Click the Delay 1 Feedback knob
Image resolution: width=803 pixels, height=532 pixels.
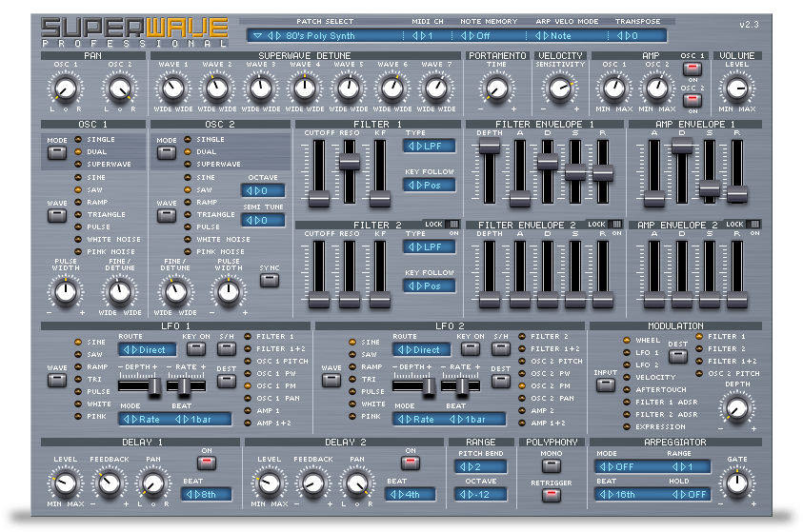coord(108,483)
